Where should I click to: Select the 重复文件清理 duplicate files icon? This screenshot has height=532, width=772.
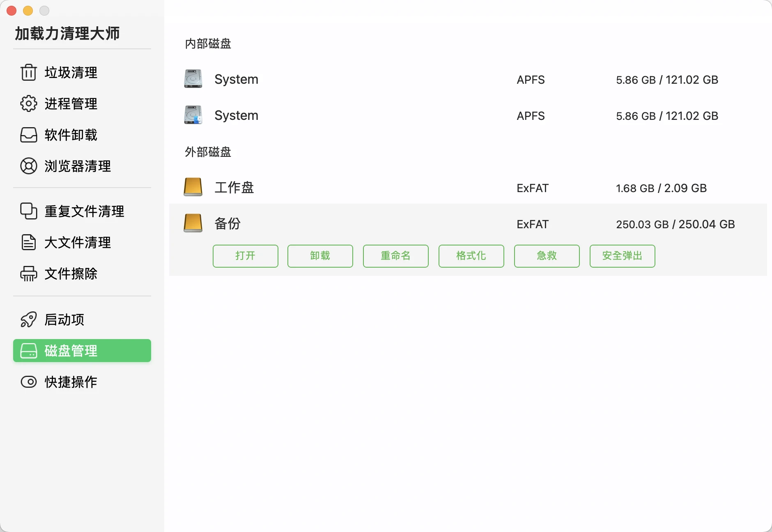tap(28, 211)
